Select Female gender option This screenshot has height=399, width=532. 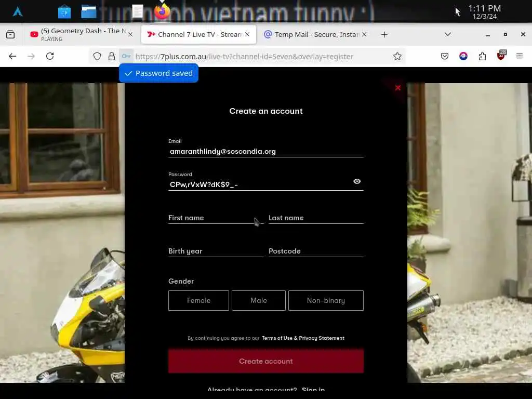(x=198, y=300)
